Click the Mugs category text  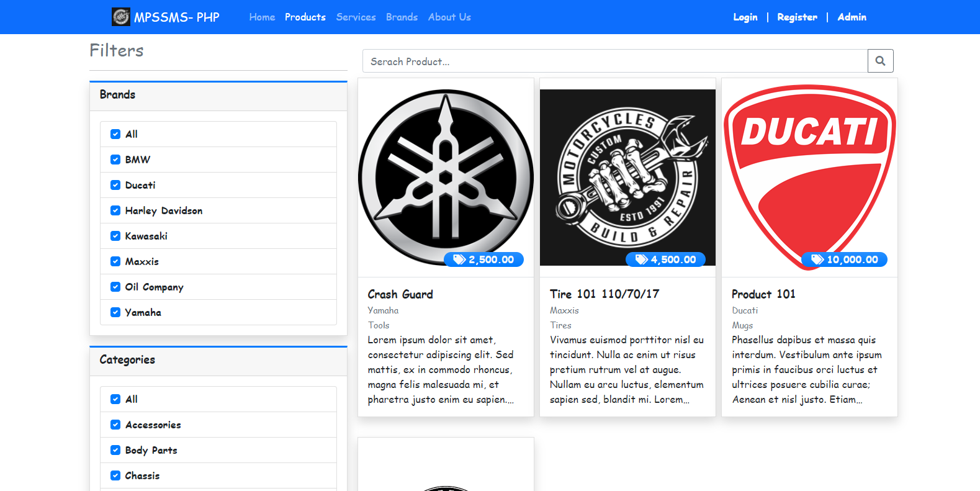(742, 325)
